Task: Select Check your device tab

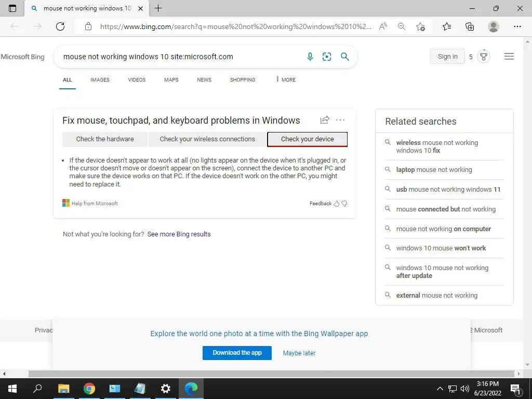Action: click(308, 139)
